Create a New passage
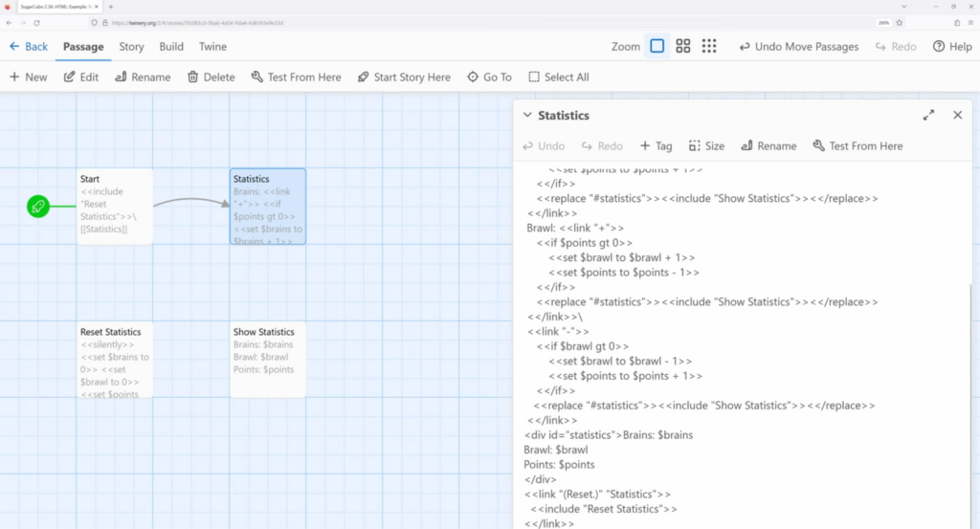Viewport: 980px width, 529px height. coord(28,77)
